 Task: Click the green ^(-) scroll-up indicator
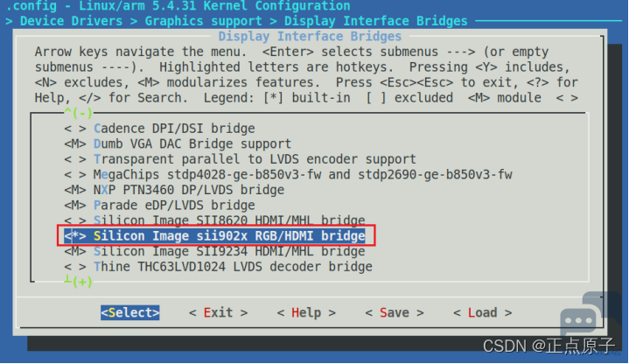coord(78,113)
